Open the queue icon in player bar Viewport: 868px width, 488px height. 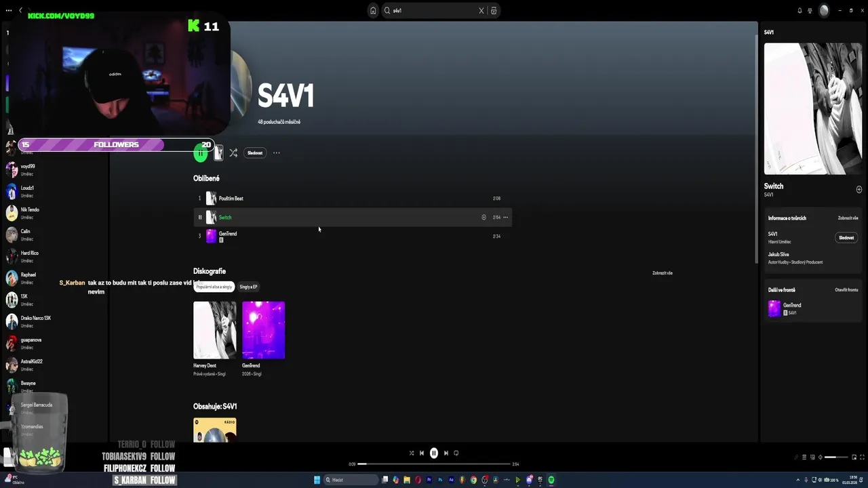pyautogui.click(x=804, y=457)
